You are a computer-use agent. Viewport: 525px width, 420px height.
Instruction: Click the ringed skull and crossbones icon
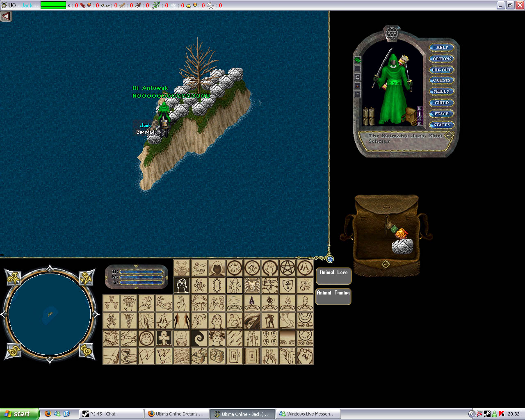tap(252, 268)
